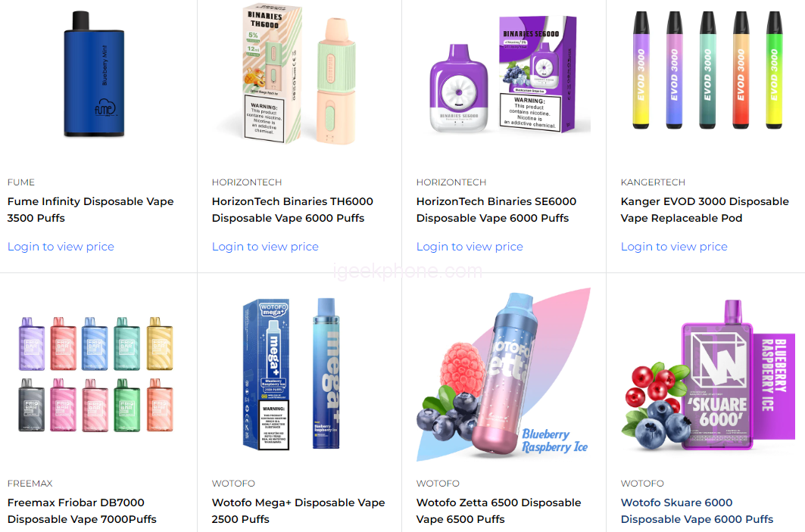Click Login to view price under Fume Infinity
Viewport: 805px width, 532px height.
[61, 247]
